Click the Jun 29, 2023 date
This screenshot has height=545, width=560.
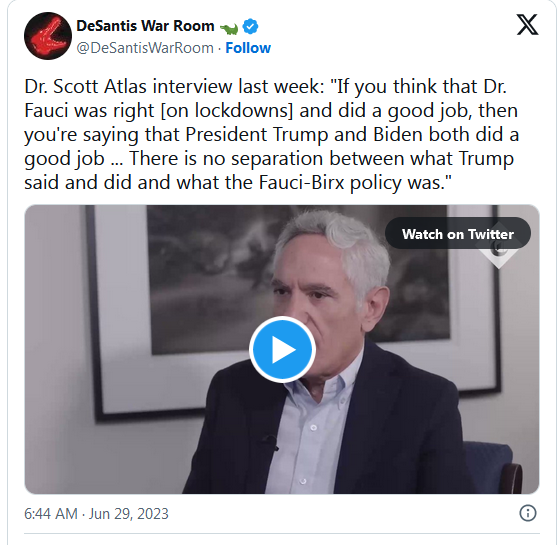129,514
